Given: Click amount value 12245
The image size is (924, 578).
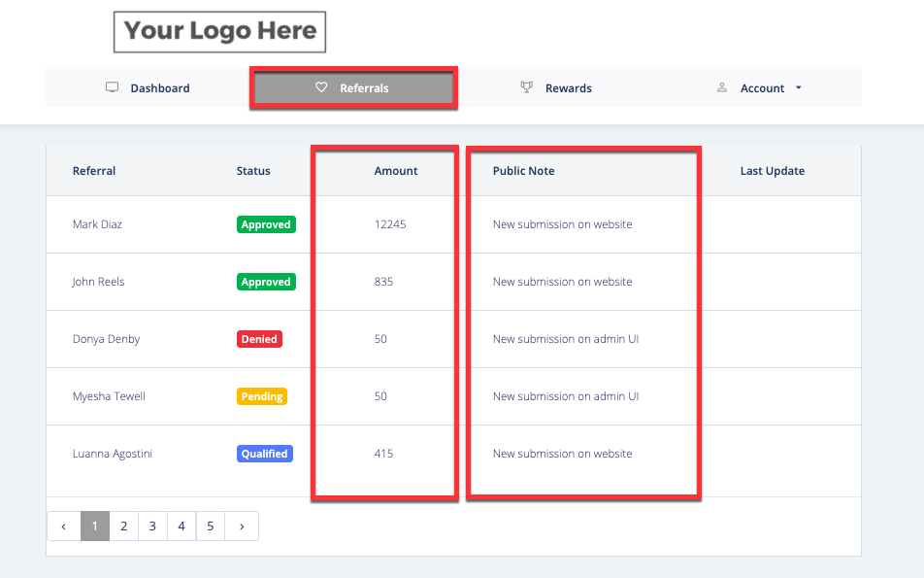Looking at the screenshot, I should pos(390,224).
